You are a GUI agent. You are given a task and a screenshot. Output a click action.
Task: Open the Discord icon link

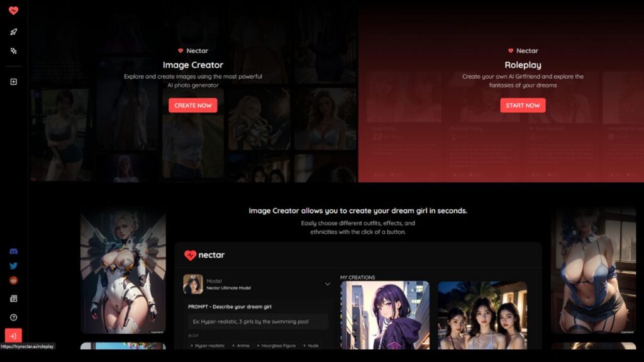(14, 251)
